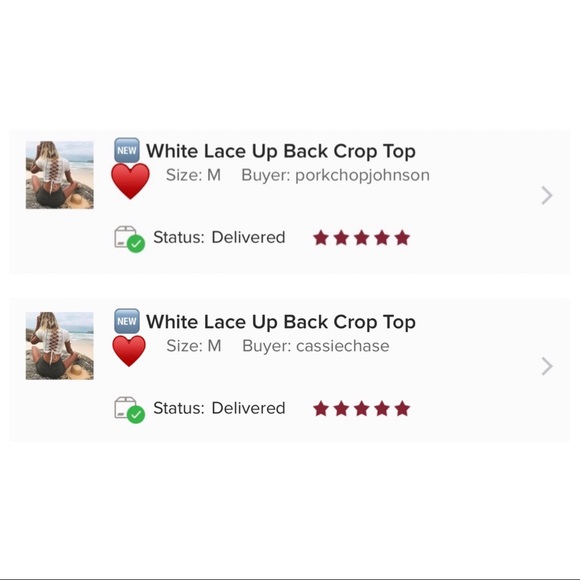Click Status: Delivered text on cassiechase's order
The image size is (580, 580).
(219, 408)
